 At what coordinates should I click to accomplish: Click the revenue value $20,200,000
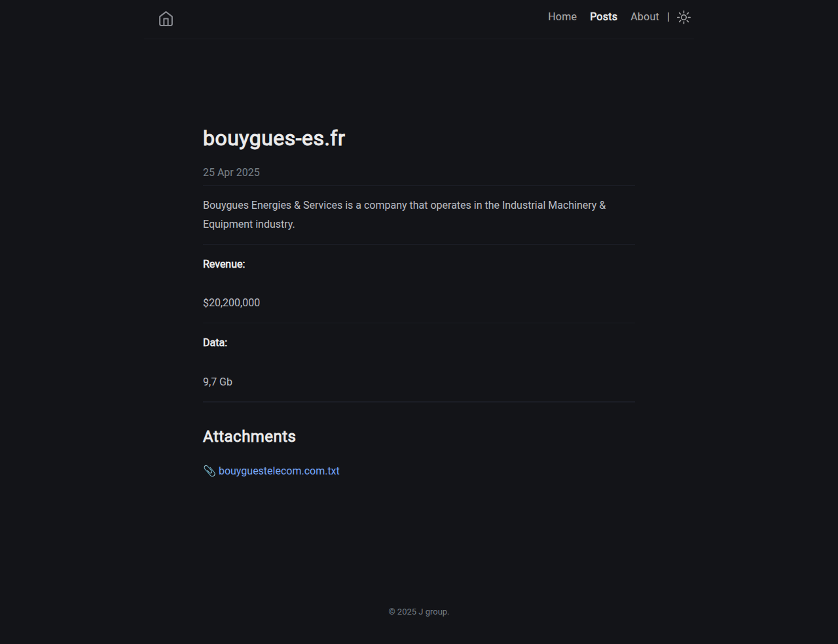tap(231, 303)
